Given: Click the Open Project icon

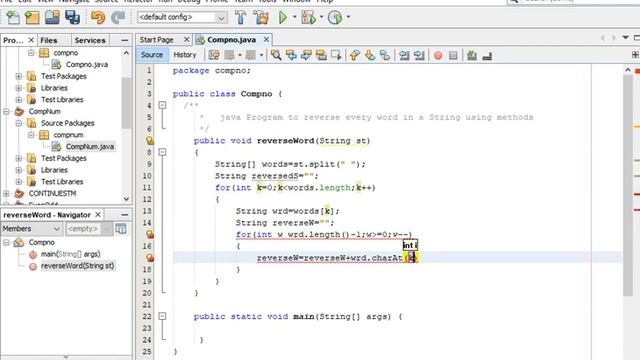Looking at the screenshot, I should [52, 17].
